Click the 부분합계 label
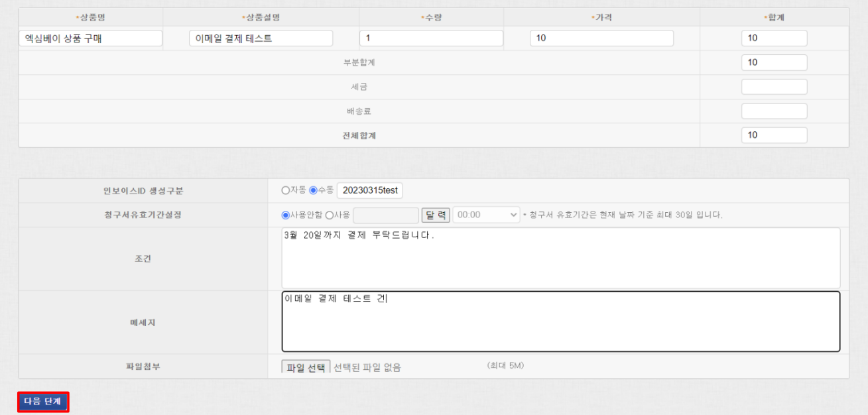The height and width of the screenshot is (415, 868). pyautogui.click(x=359, y=62)
